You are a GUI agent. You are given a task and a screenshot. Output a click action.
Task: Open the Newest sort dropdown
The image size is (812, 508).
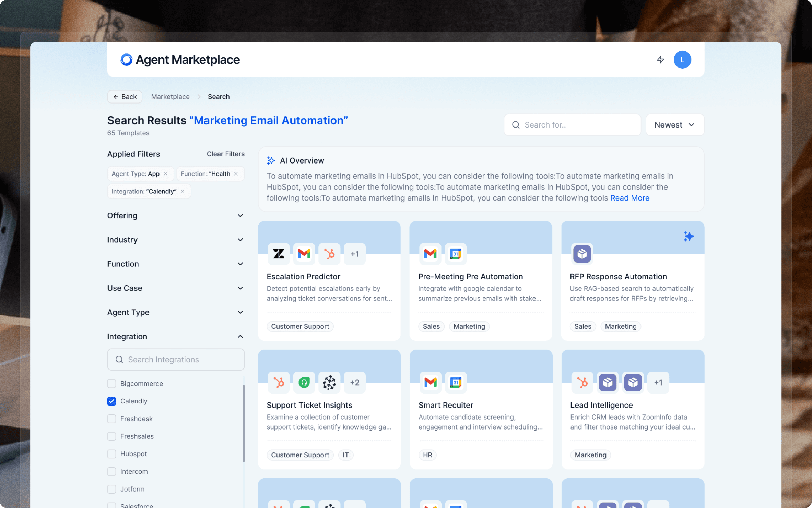[x=674, y=125]
